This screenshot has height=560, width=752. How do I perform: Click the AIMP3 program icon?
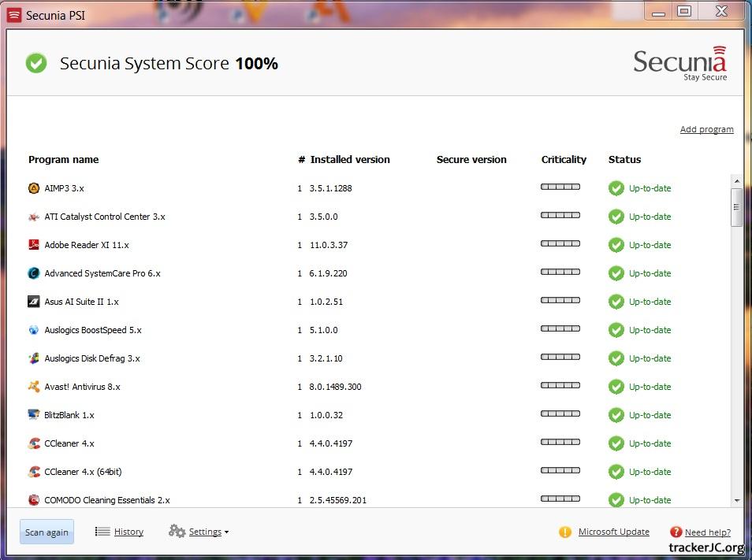coord(34,188)
